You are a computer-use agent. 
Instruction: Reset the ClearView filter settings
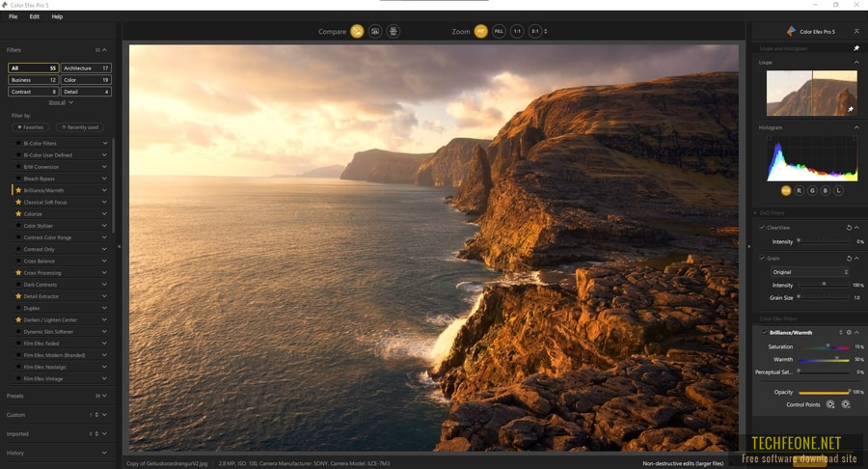coord(849,228)
